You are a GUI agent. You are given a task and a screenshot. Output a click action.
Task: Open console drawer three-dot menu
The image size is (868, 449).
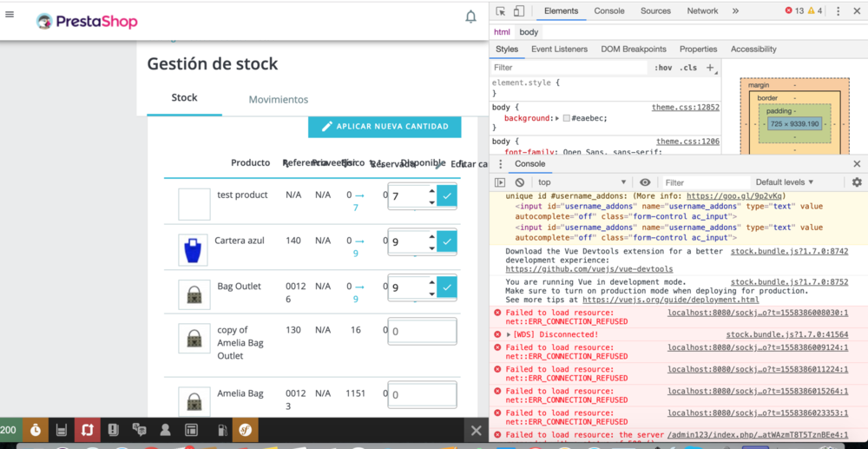[501, 164]
